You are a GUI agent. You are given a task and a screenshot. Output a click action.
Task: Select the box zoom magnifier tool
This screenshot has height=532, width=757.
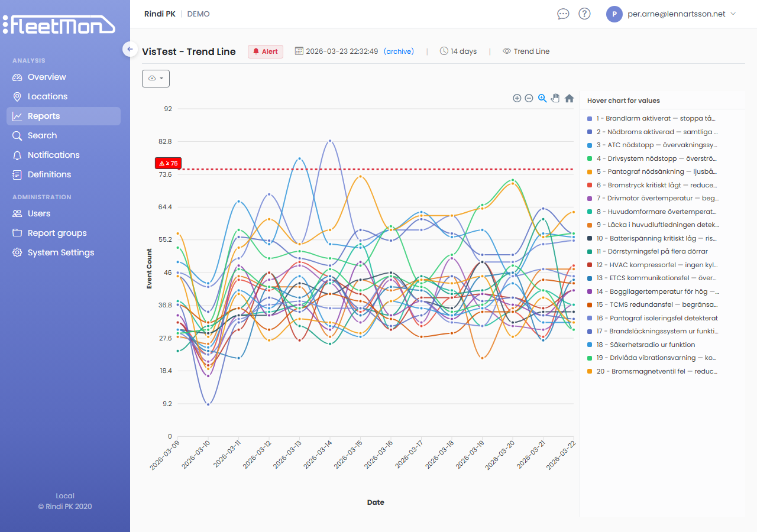point(543,98)
